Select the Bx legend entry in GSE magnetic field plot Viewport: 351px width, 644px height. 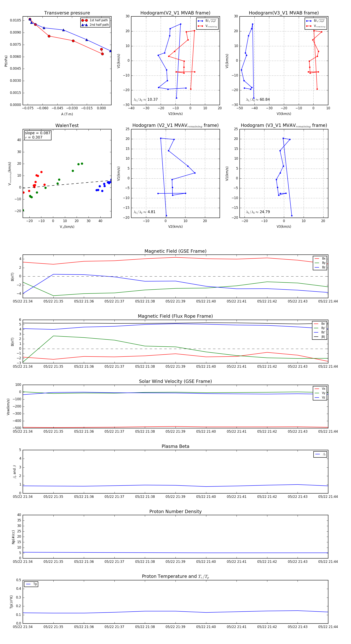click(x=320, y=259)
